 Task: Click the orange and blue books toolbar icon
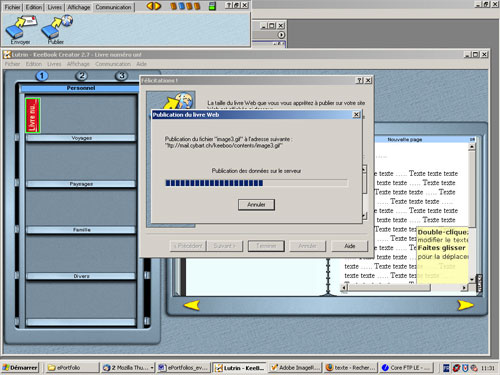coord(185,6)
